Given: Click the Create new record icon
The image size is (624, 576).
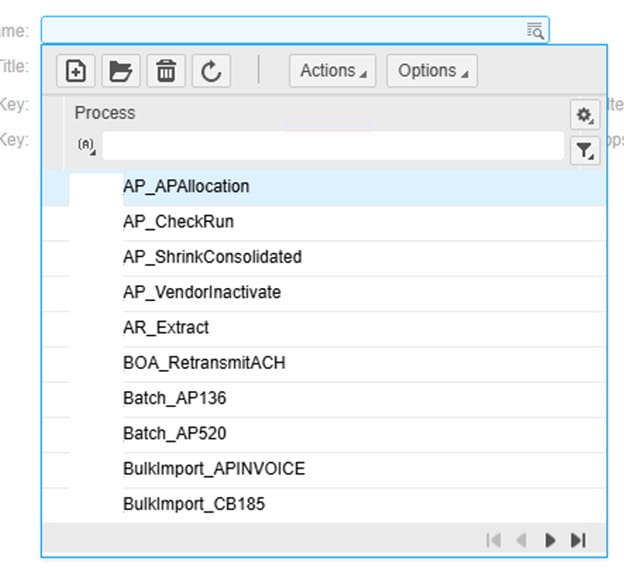Looking at the screenshot, I should 76,71.
